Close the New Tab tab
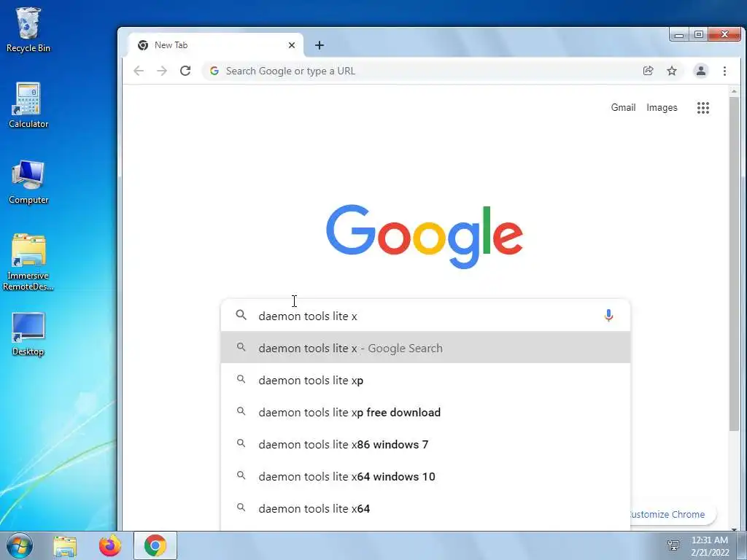Screen dimensions: 747x560 point(292,45)
